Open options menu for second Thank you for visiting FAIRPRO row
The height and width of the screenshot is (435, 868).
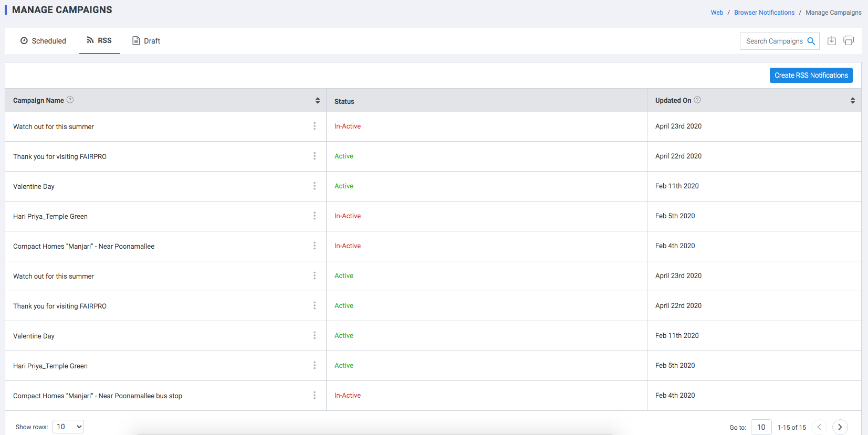coord(315,305)
